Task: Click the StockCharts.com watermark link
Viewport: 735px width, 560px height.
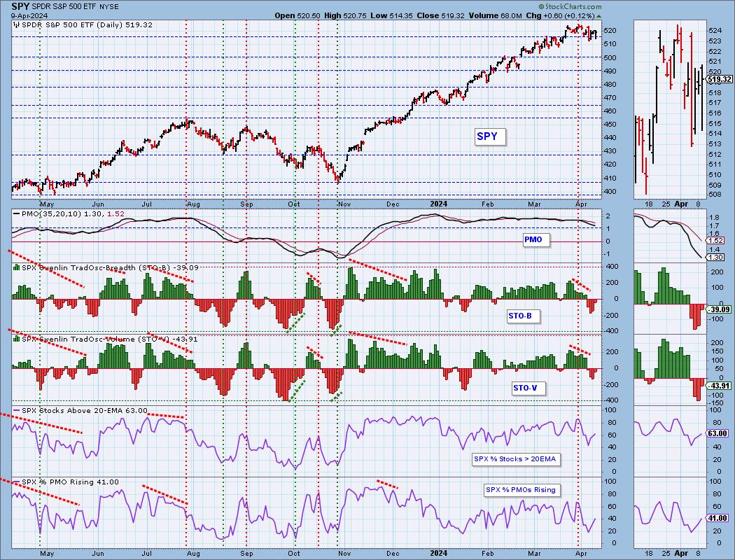Action: pyautogui.click(x=570, y=6)
